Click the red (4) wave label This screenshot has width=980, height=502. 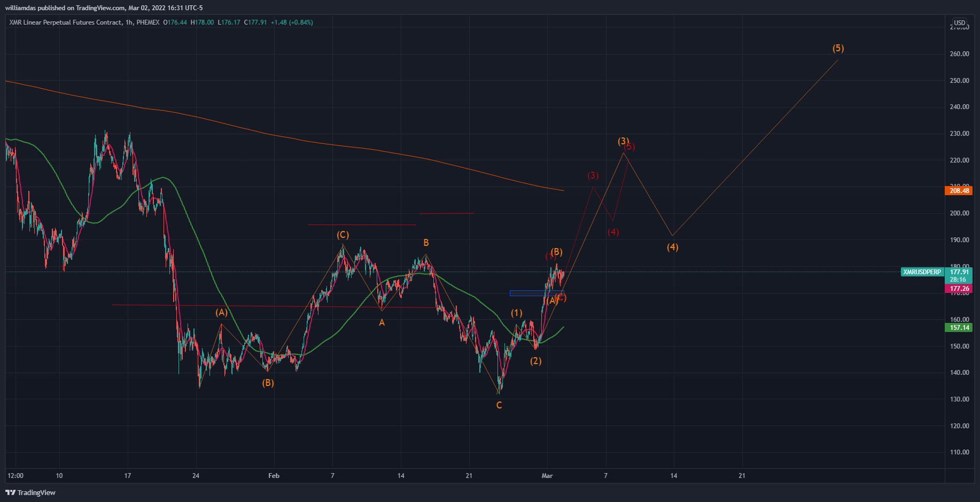tap(613, 232)
